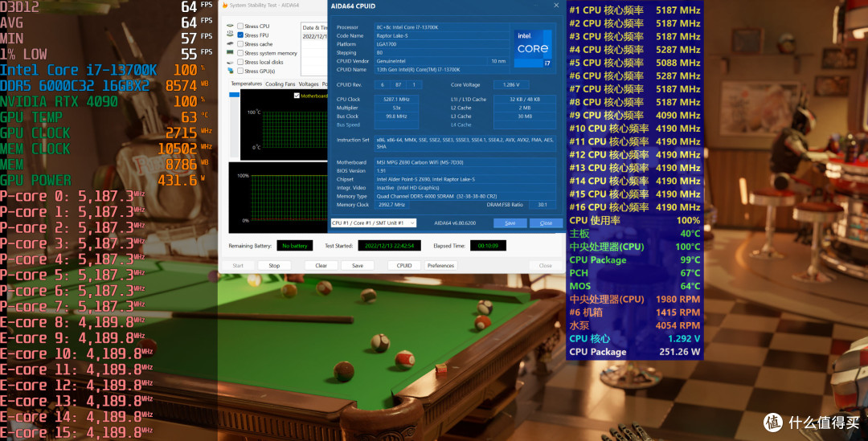Click the disk icon beside Stress local disks

[x=230, y=61]
